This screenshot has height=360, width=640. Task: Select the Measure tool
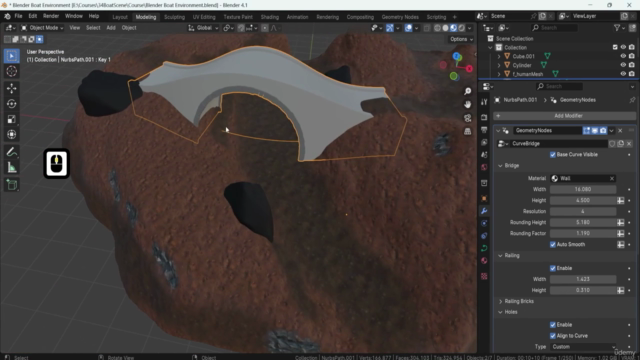11,167
